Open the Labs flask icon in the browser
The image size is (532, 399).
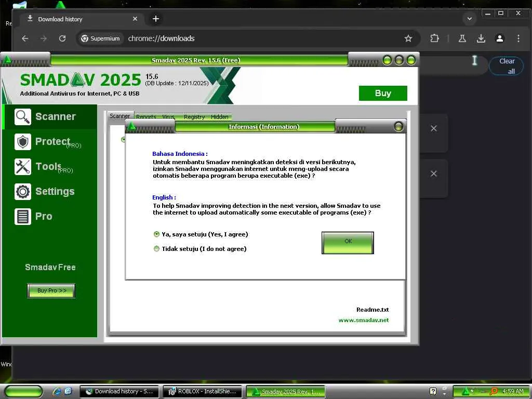tap(462, 38)
